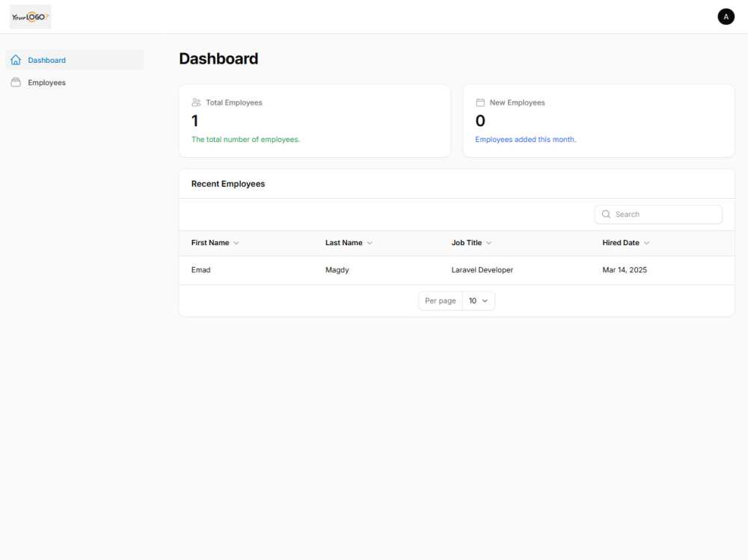748x560 pixels.
Task: Click the Mar 14, 2025 hired date cell
Action: coord(625,270)
